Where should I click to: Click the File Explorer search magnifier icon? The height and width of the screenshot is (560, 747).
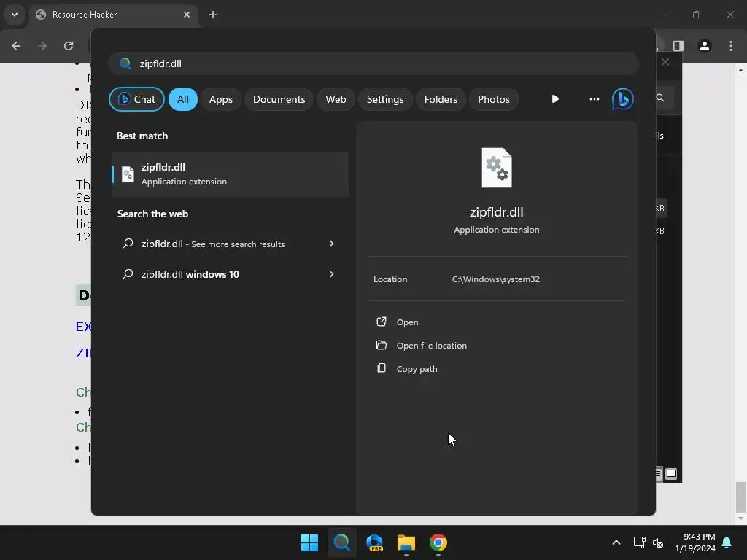(659, 98)
